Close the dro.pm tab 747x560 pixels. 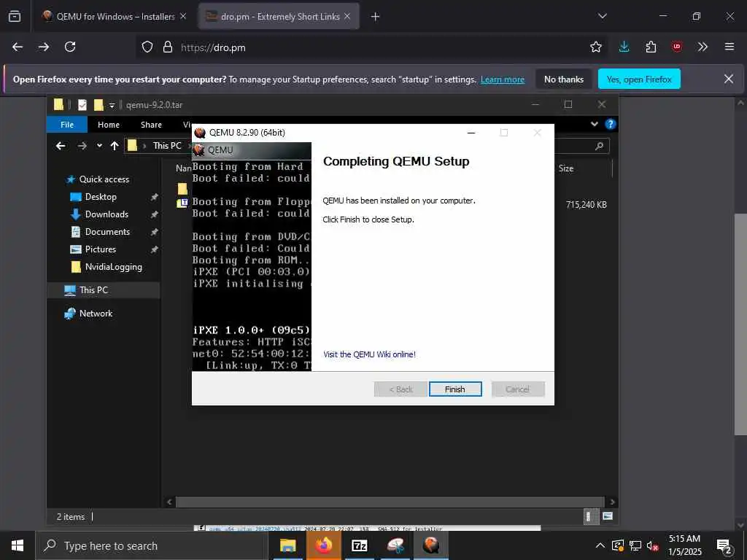point(347,16)
